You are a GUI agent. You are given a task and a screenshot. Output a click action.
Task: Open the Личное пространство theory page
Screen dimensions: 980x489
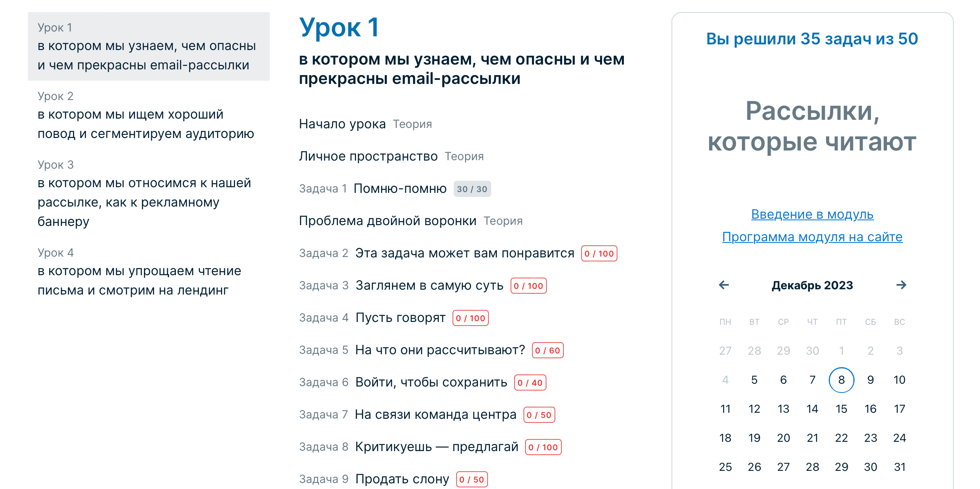(x=368, y=156)
